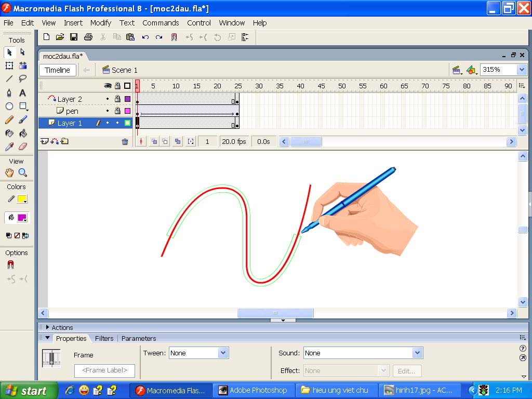
Task: Open hieu ung viet chu taskbar folder
Action: [336, 391]
